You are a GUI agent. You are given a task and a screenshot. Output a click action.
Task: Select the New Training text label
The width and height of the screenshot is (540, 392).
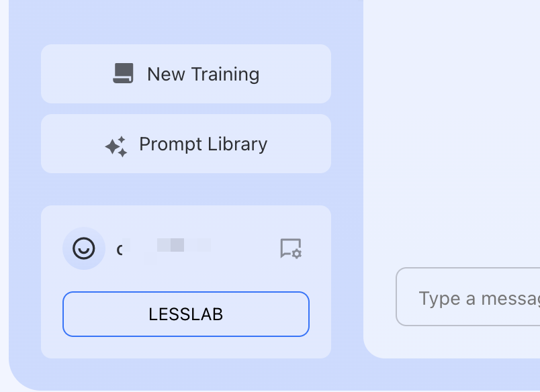[x=203, y=74]
